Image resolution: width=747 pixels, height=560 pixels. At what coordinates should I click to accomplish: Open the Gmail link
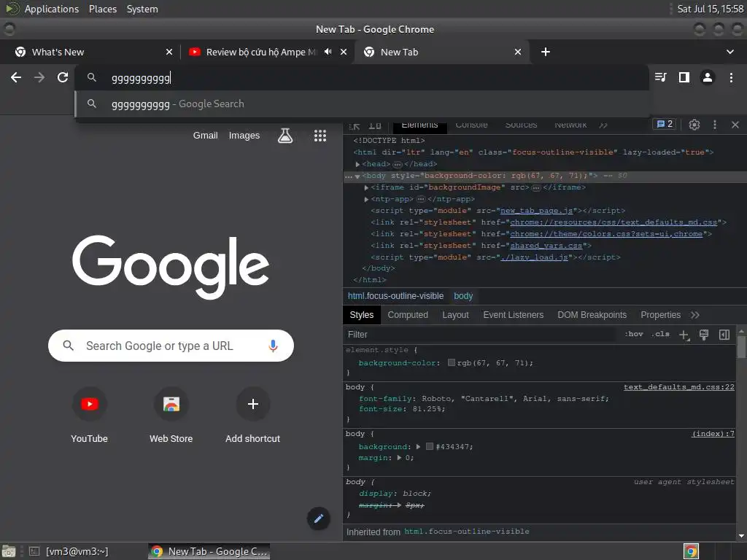[205, 135]
